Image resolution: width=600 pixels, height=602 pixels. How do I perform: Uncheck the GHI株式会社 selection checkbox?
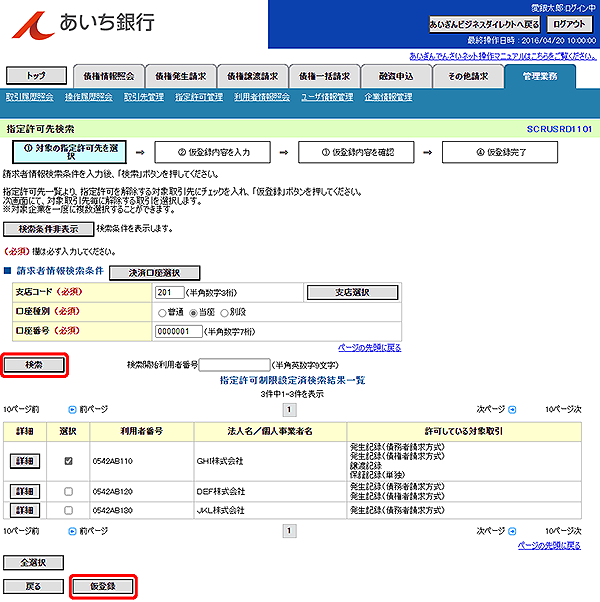[x=68, y=461]
